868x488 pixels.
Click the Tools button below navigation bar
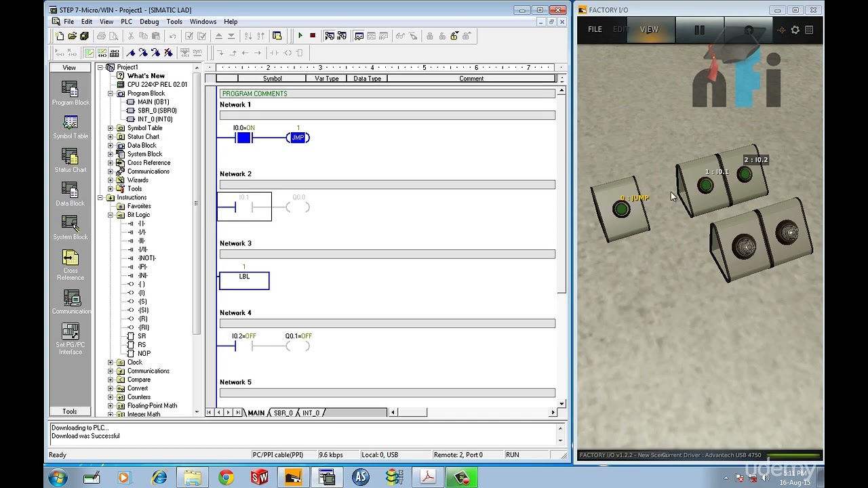(69, 411)
